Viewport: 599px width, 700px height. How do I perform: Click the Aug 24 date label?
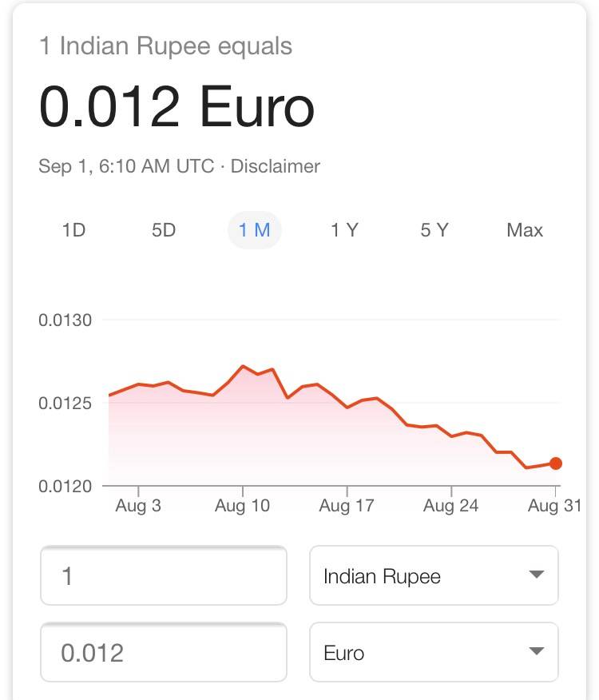pyautogui.click(x=450, y=506)
